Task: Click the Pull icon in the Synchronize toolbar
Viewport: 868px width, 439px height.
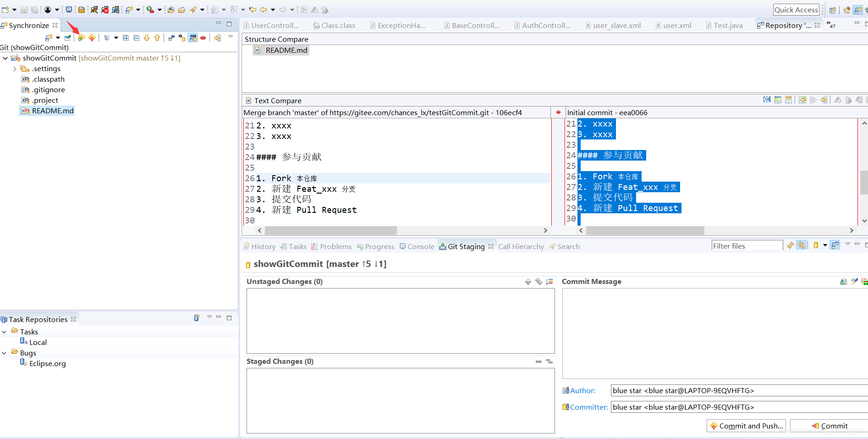Action: coord(81,38)
